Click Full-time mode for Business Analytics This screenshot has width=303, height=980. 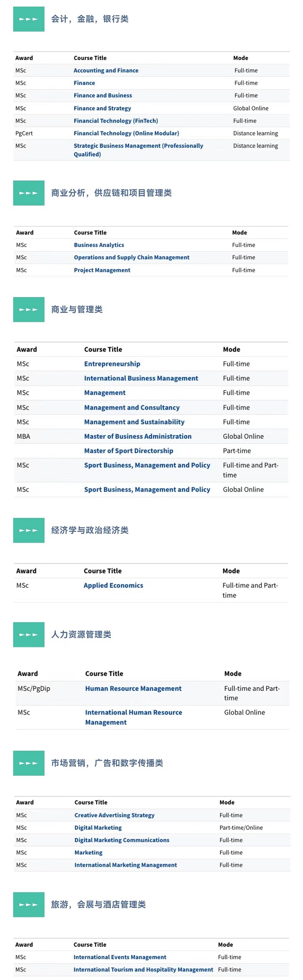(x=244, y=245)
